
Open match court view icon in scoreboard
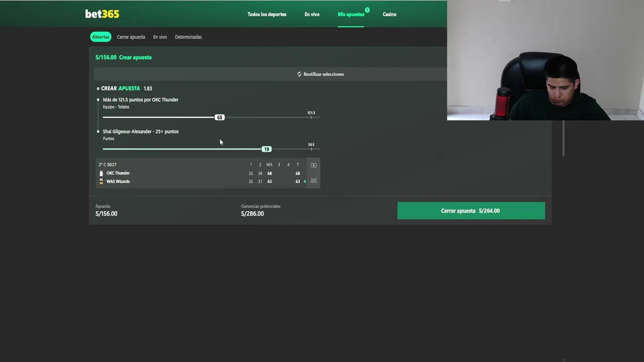(313, 181)
